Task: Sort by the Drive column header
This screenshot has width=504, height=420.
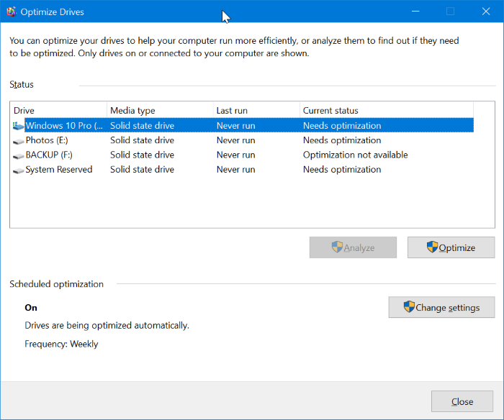Action: coord(58,111)
